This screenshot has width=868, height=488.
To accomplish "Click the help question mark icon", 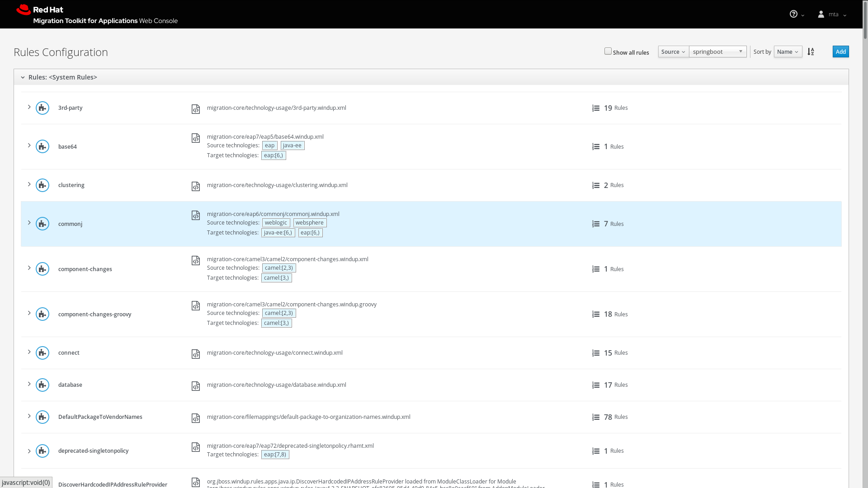I will 793,14.
